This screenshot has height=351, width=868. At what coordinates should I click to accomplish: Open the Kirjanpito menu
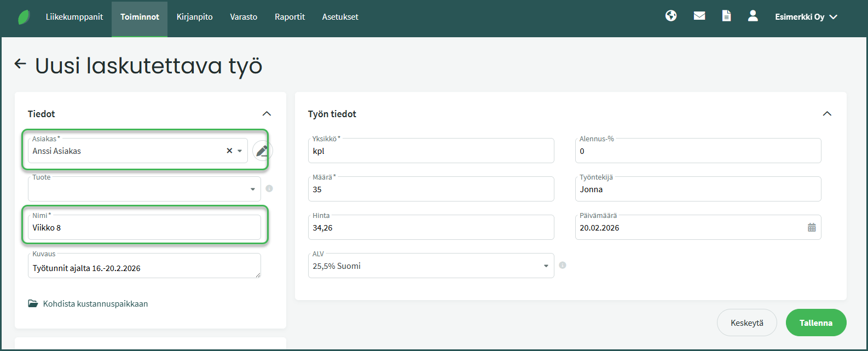[x=194, y=17]
